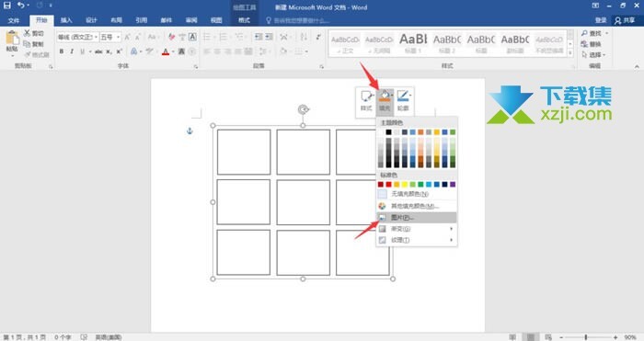Click the Bullets list icon
This screenshot has height=341, width=644.
click(x=207, y=37)
